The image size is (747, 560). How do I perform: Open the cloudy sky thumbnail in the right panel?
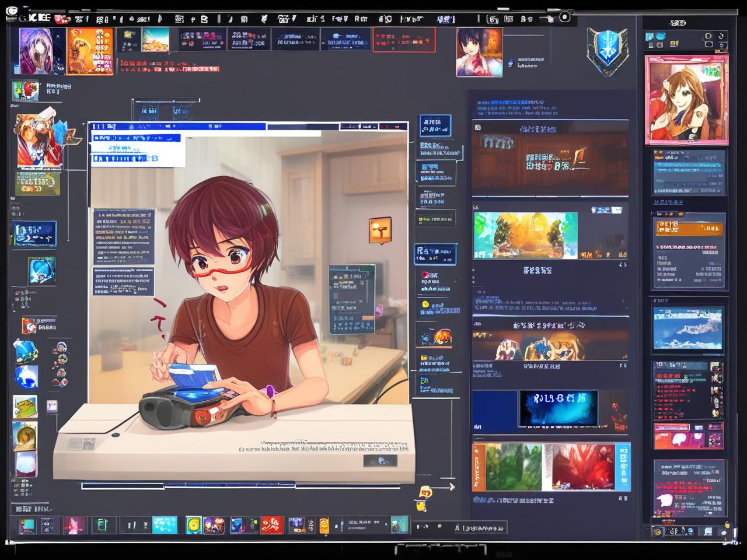[x=687, y=328]
